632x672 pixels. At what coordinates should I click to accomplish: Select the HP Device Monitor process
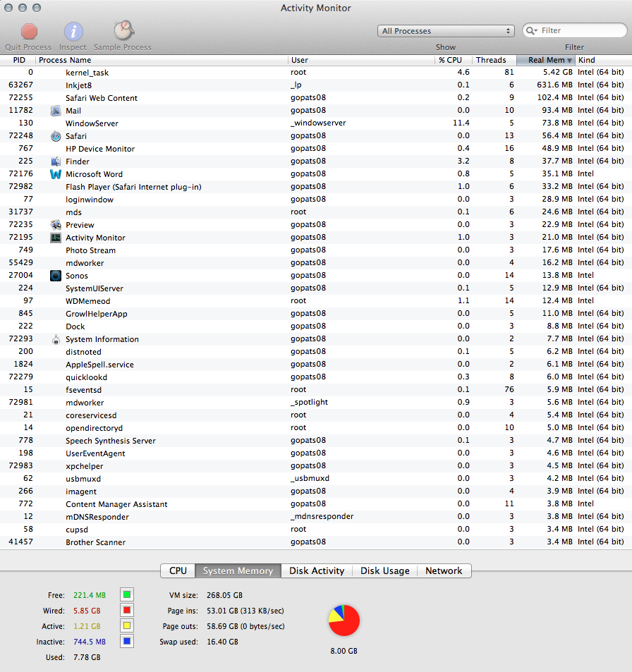pos(316,149)
